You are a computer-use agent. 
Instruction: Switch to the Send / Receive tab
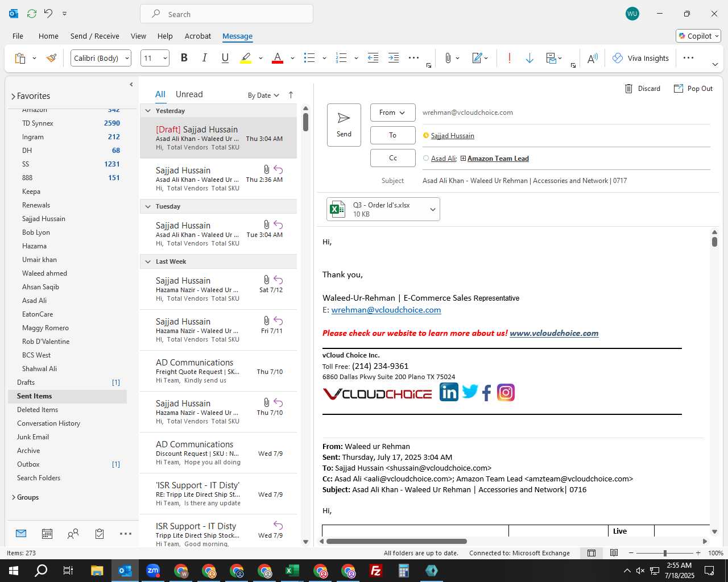click(x=95, y=36)
